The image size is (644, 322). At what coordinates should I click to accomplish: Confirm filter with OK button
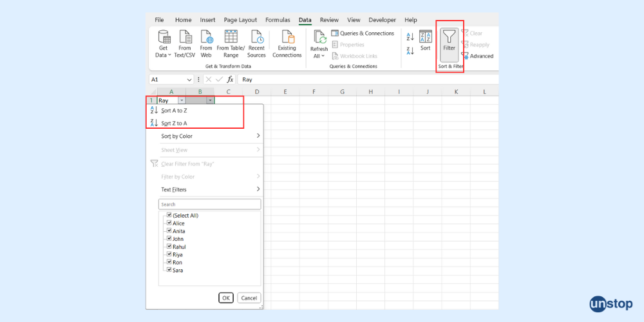(x=225, y=298)
